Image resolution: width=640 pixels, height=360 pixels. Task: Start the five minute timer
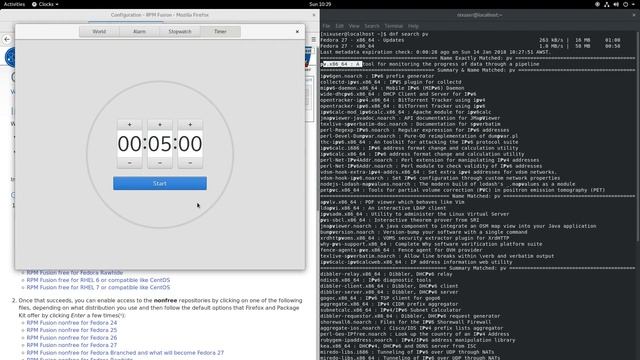coord(160,183)
